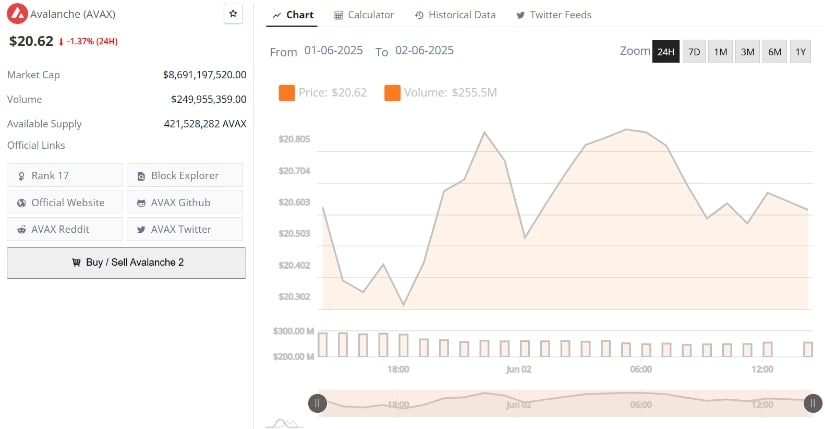The height and width of the screenshot is (429, 825).
Task: Click the Jun 02 x-axis label
Action: click(x=519, y=369)
